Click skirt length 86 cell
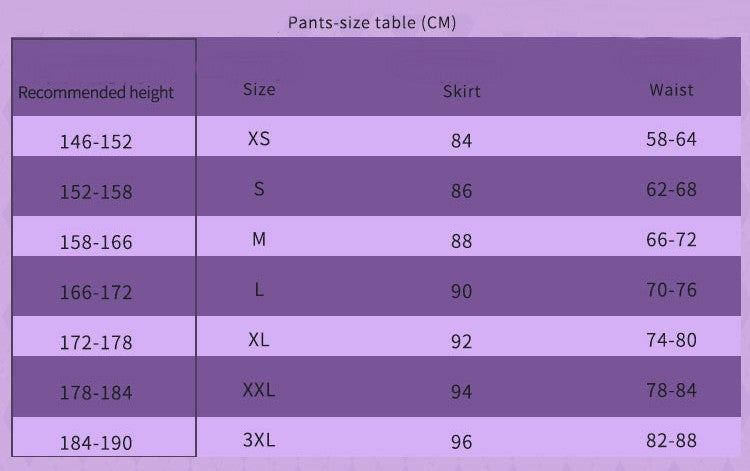750x471 pixels. tap(461, 191)
